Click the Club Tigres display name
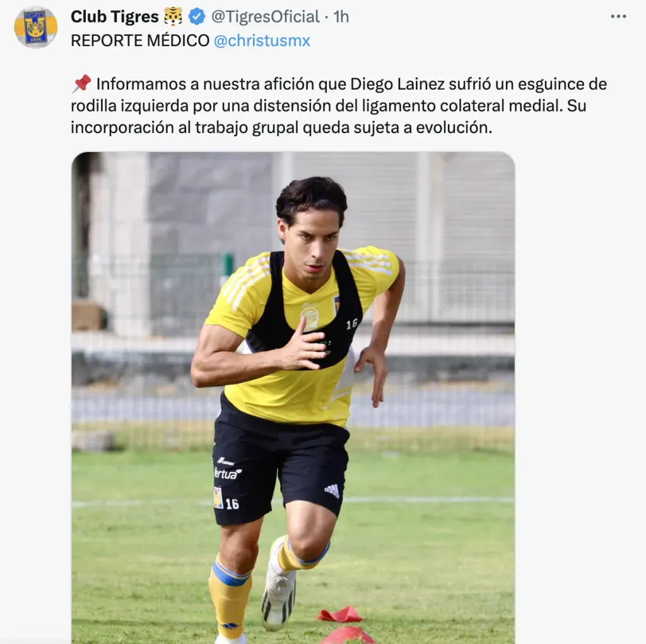 click(115, 16)
